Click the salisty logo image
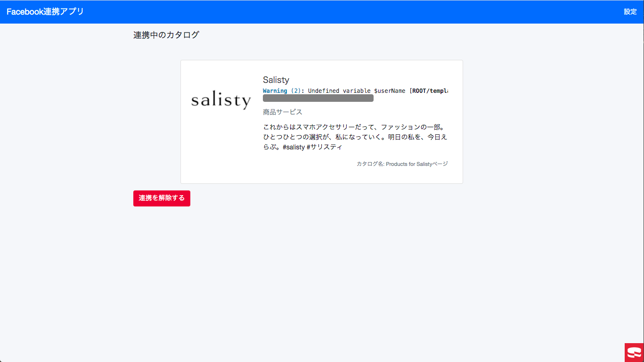Image resolution: width=644 pixels, height=362 pixels. pos(221,101)
